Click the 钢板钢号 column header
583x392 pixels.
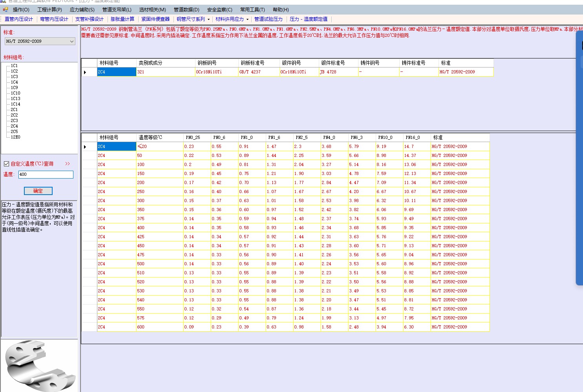click(x=217, y=63)
